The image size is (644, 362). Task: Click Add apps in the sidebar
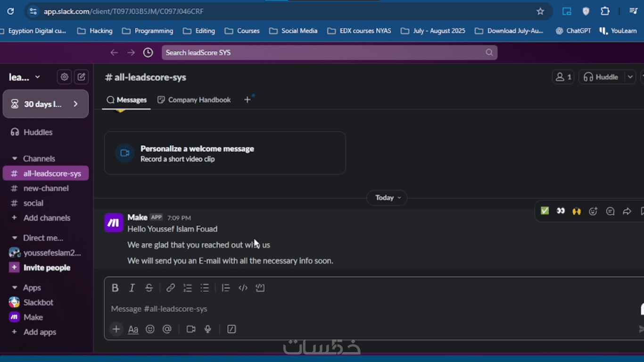46,332
